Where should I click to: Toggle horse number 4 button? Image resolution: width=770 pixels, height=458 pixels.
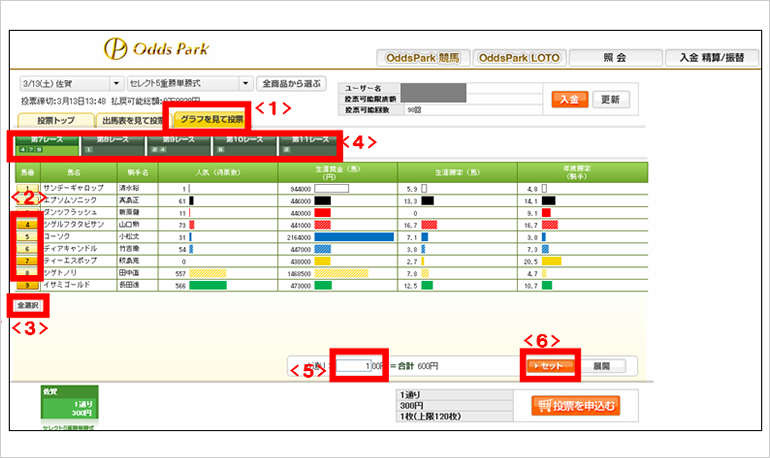(x=28, y=225)
